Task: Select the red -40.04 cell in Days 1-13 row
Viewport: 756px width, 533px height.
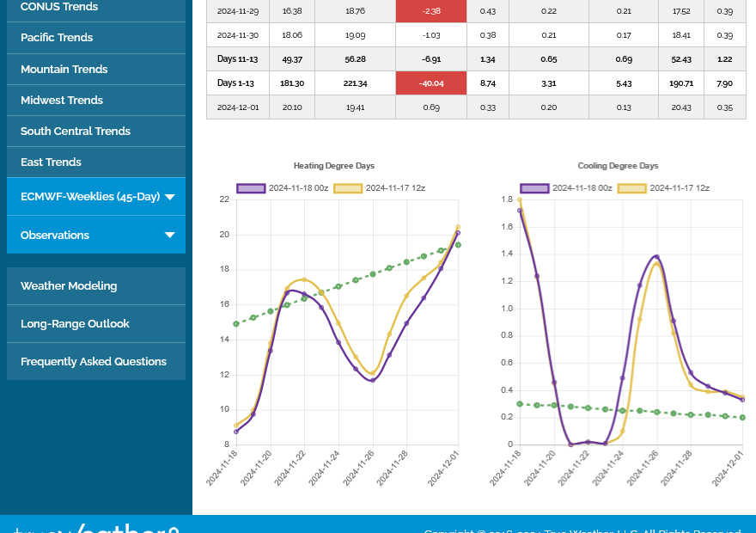Action: click(x=431, y=83)
